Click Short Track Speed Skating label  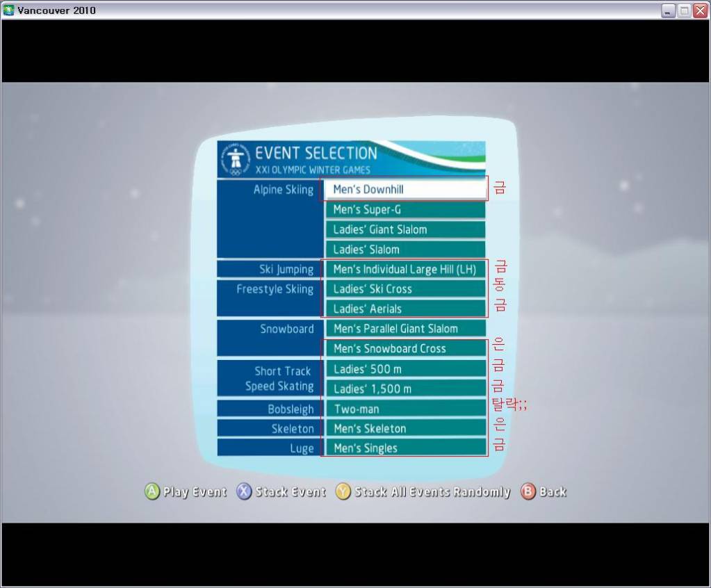point(279,379)
